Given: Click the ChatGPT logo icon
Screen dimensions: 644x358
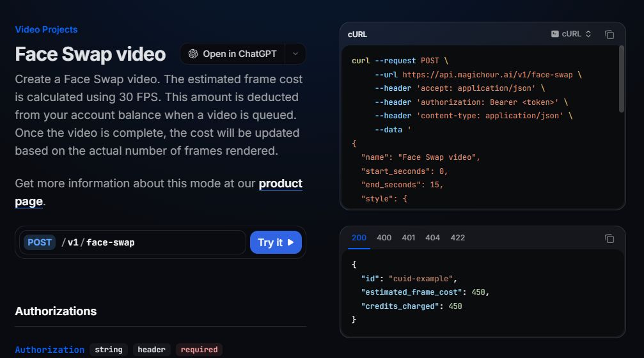Looking at the screenshot, I should click(193, 54).
